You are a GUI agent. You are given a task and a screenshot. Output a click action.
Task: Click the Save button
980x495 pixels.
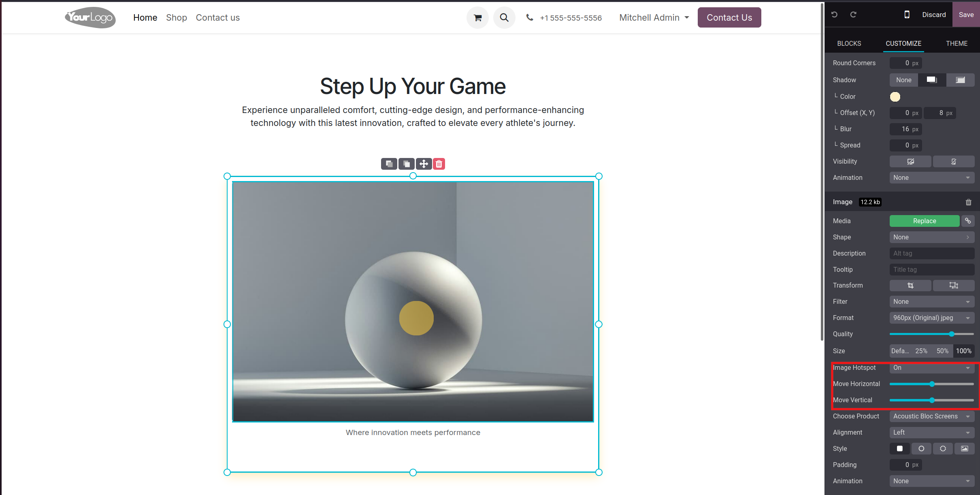point(966,15)
